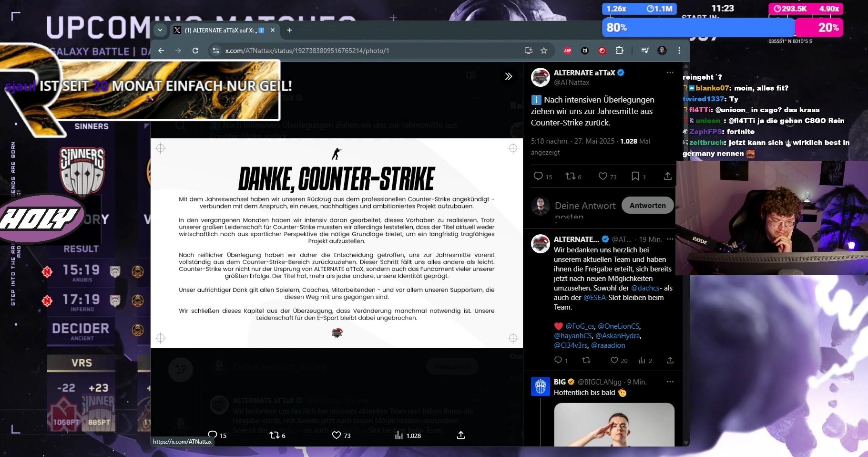Open the media controls icon in toolbar

pyautogui.click(x=645, y=51)
